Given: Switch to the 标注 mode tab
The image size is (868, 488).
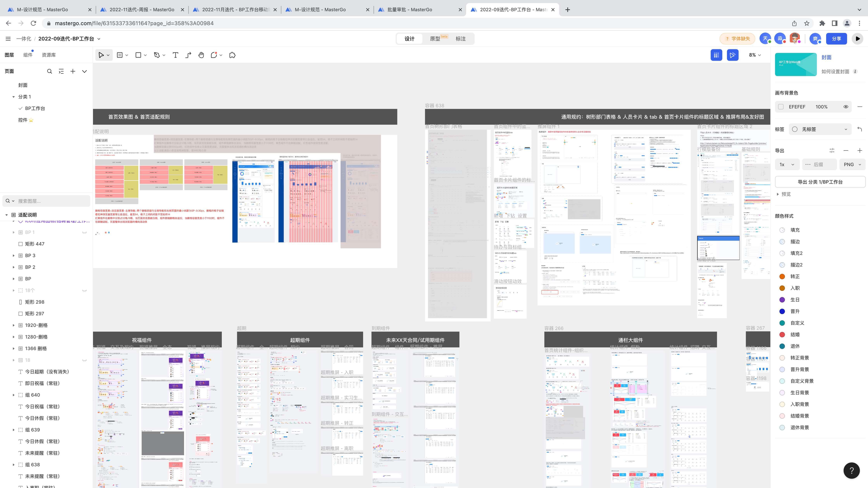Looking at the screenshot, I should coord(460,39).
